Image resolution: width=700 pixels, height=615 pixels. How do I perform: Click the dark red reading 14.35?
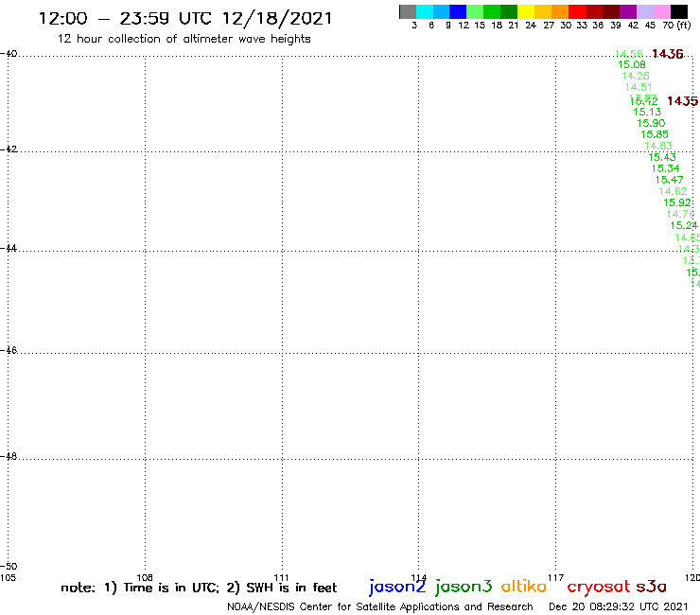click(682, 101)
